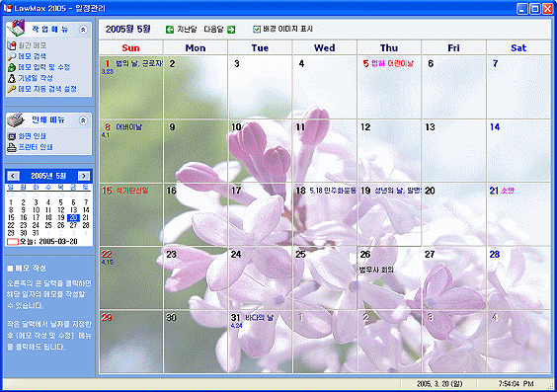
Task: Click the 2005월 5월 main calendar title
Action: [x=127, y=29]
